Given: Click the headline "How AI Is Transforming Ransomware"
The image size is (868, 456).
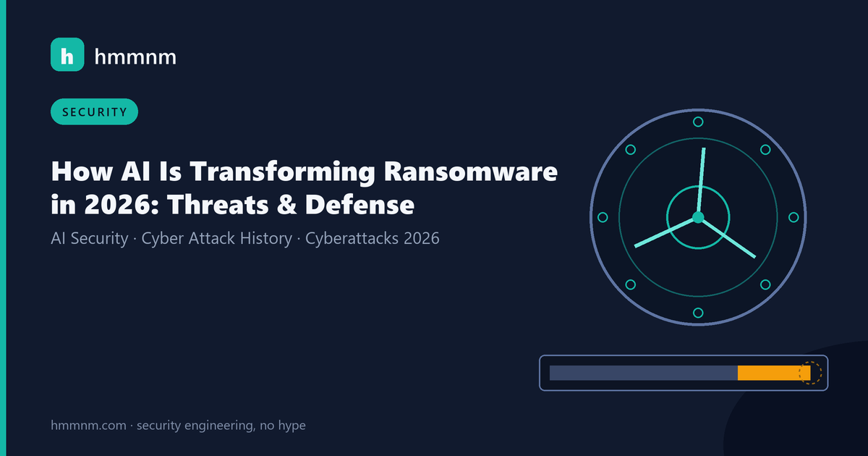Looking at the screenshot, I should pyautogui.click(x=305, y=172).
